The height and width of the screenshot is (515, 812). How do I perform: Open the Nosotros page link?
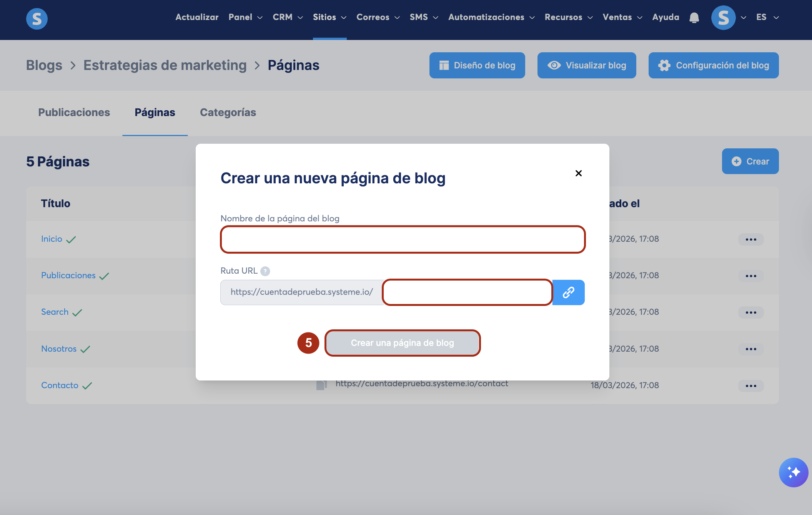(x=59, y=349)
